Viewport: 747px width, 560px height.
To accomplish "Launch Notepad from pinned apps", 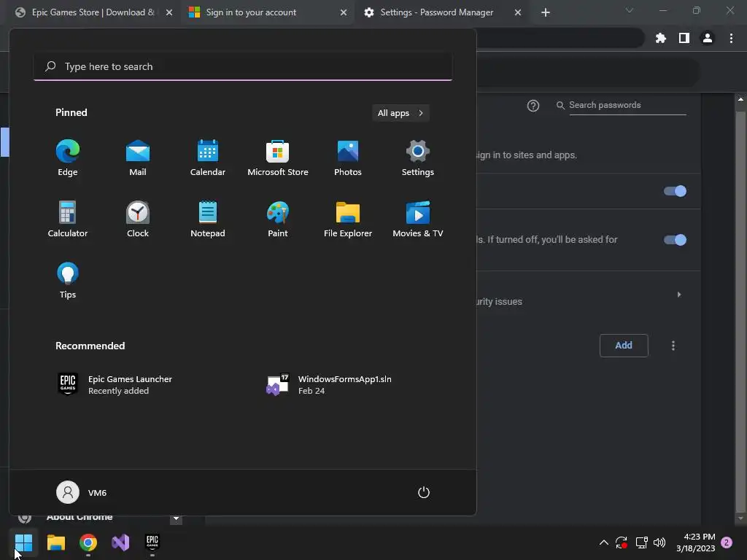I will point(208,219).
